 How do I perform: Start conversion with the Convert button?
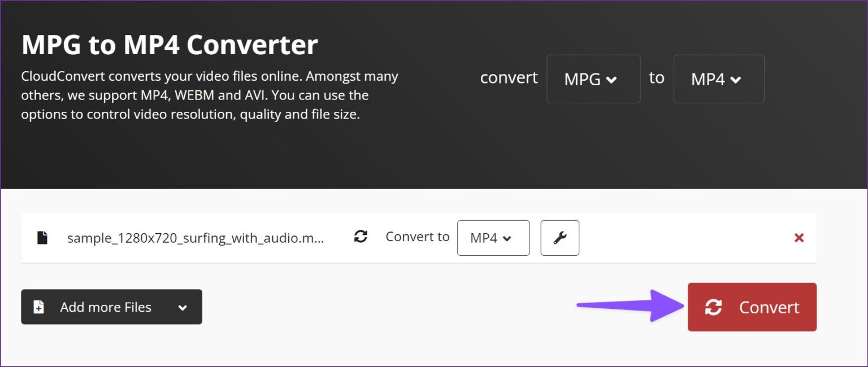752,307
